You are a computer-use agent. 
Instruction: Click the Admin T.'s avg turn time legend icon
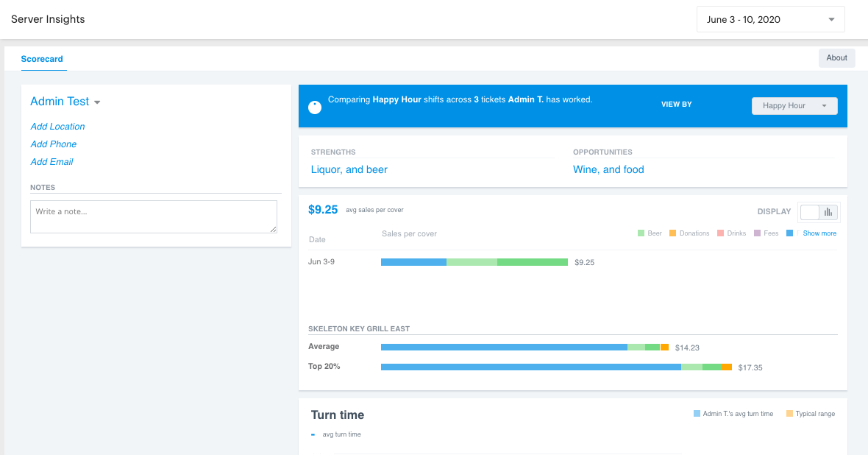pos(698,414)
